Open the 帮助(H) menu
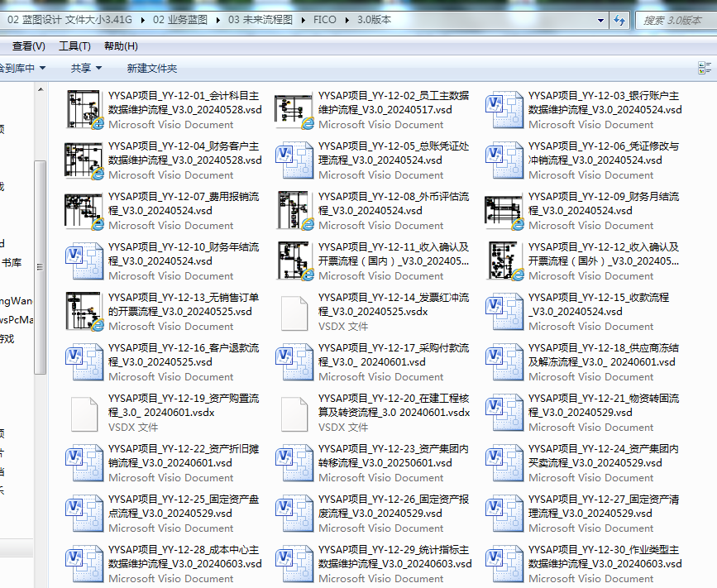This screenshot has height=588, width=717. pos(121,46)
